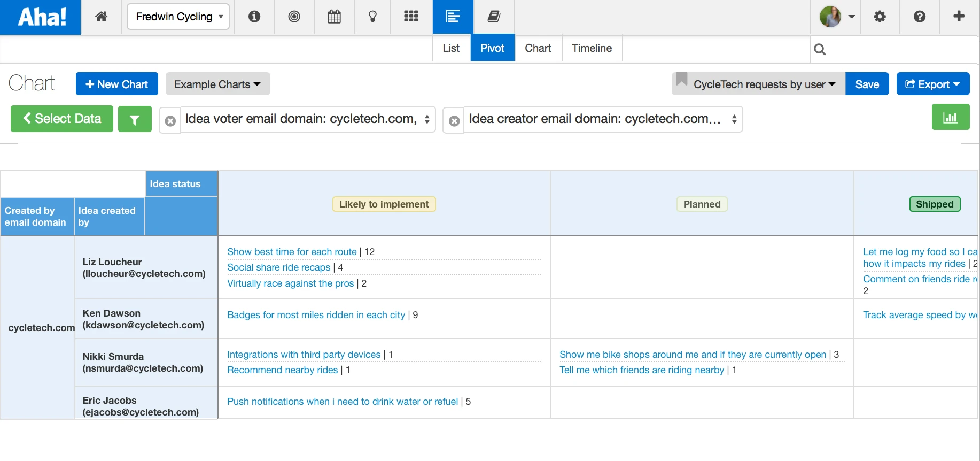Expand the Example Charts dropdown

[x=217, y=84]
